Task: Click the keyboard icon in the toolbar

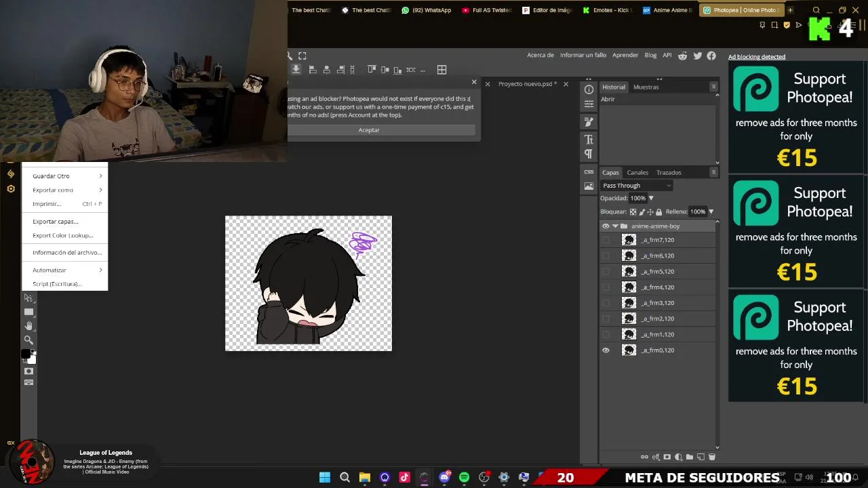Action: [x=28, y=382]
